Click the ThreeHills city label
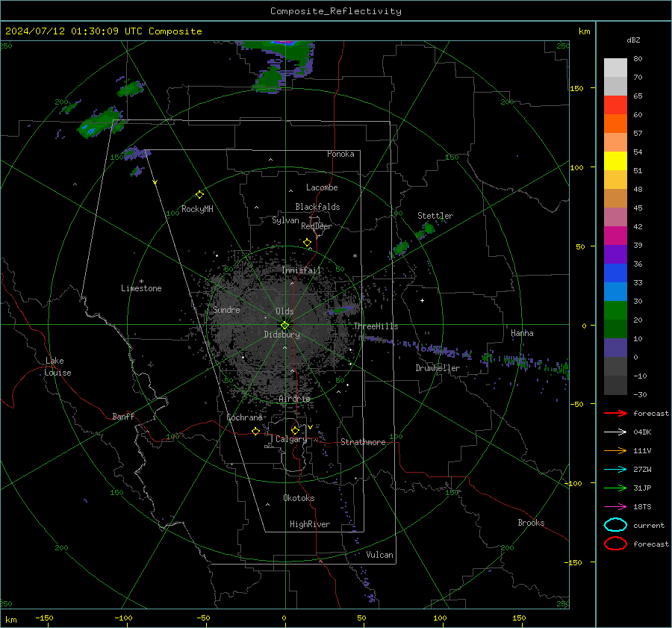This screenshot has height=628, width=672. coord(376,326)
